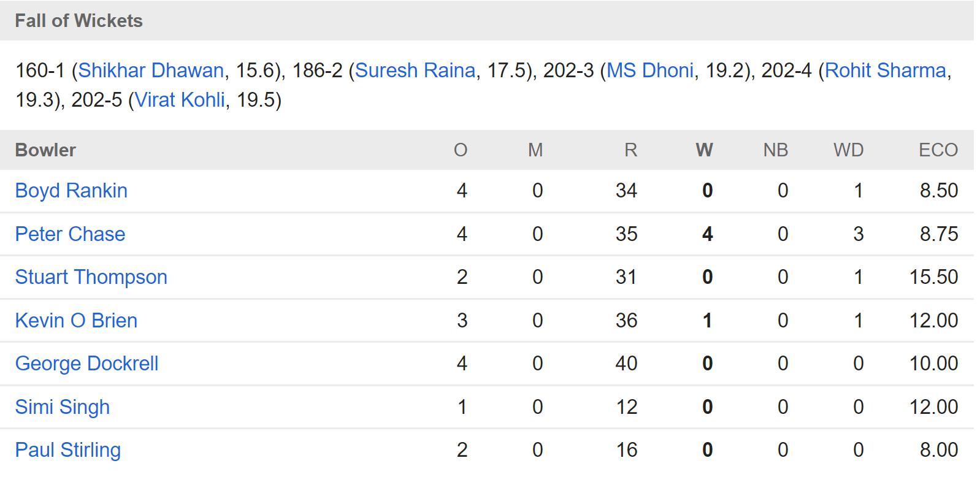The width and height of the screenshot is (980, 485).
Task: Click Peter Chase's 4 wickets value
Action: pos(707,234)
